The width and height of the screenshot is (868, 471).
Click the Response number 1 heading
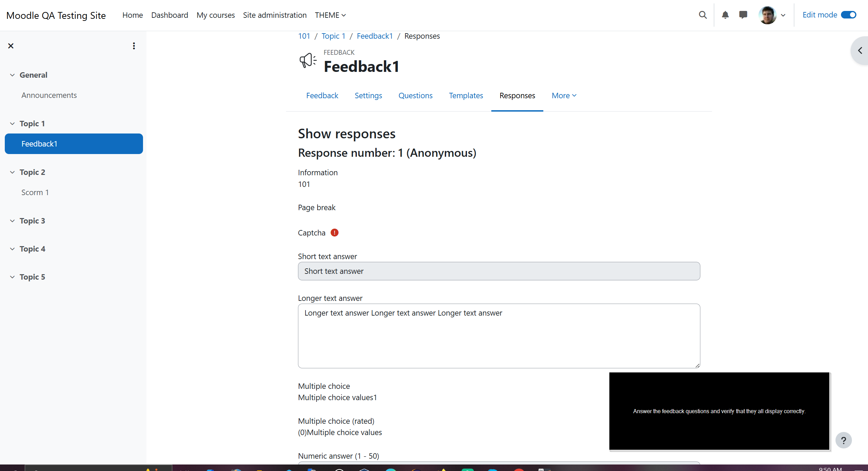[387, 153]
